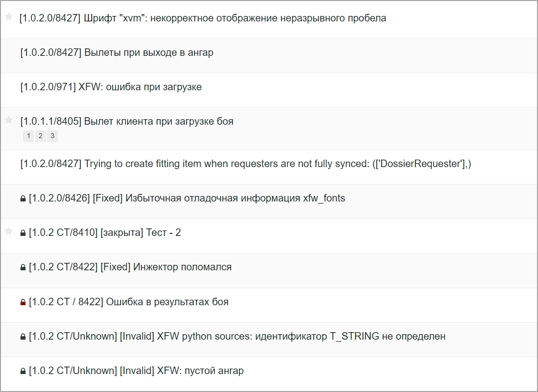Open page 2 of "Вылет клиента при загрузке боя"
This screenshot has height=392, width=538.
pyautogui.click(x=40, y=136)
